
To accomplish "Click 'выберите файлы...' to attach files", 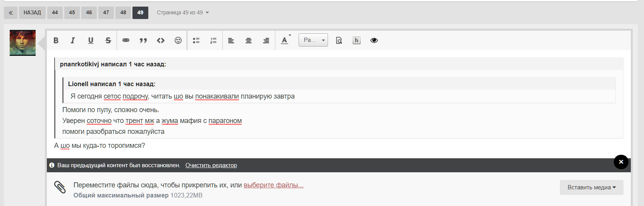I will (x=273, y=185).
